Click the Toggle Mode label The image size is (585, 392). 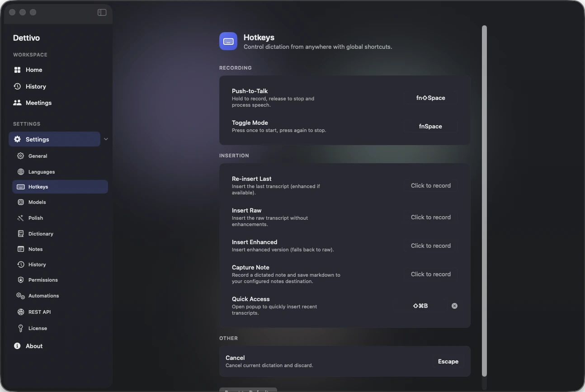pos(250,123)
